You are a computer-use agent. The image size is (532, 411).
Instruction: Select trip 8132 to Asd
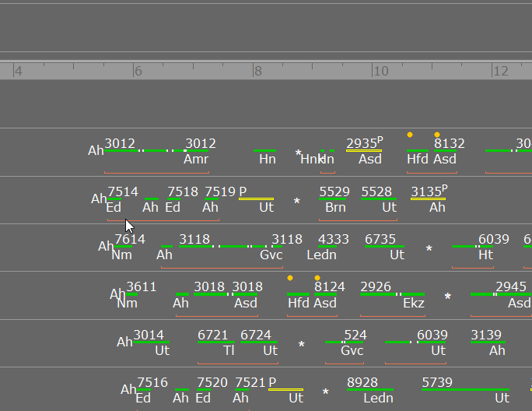(x=445, y=150)
